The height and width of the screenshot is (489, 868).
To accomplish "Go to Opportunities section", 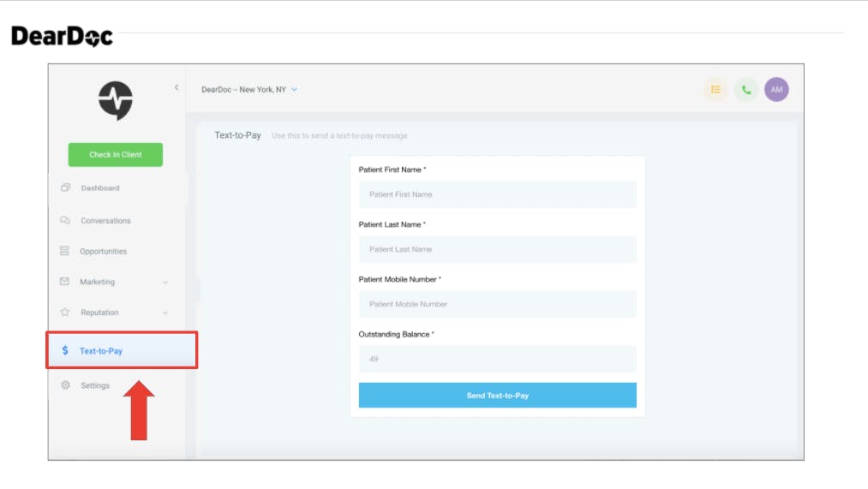I will 104,251.
